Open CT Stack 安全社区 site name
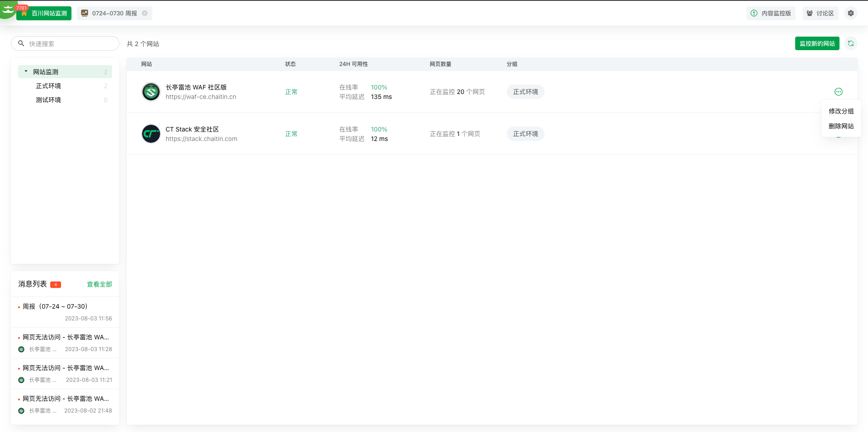Viewport: 868px width, 432px height. click(x=192, y=129)
